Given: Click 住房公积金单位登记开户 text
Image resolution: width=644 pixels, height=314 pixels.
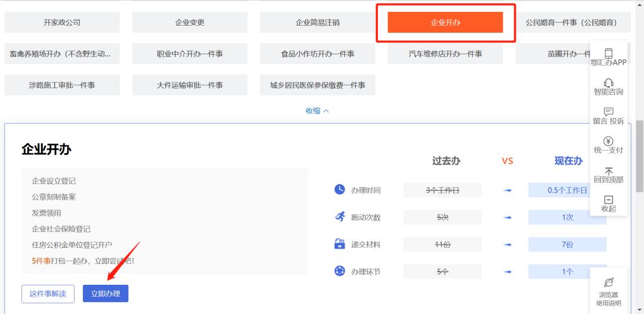Looking at the screenshot, I should [72, 245].
